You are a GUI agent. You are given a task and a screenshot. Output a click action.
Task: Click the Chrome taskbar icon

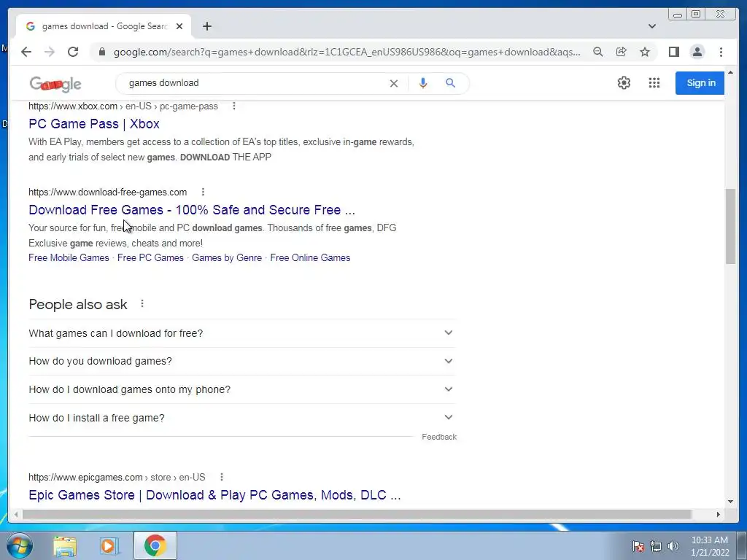pyautogui.click(x=155, y=545)
